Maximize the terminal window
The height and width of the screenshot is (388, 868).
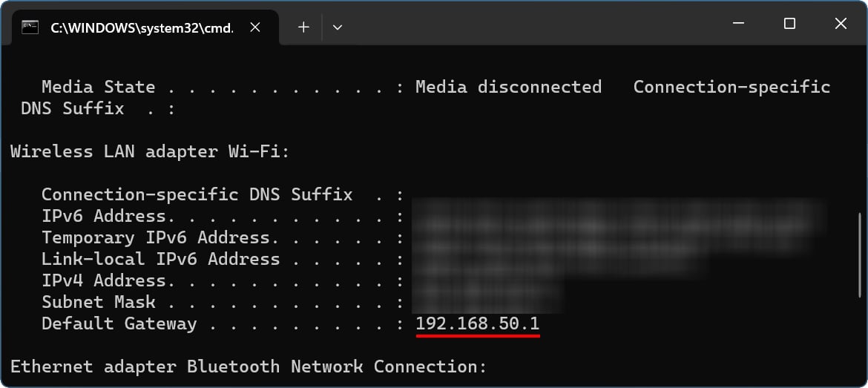789,24
